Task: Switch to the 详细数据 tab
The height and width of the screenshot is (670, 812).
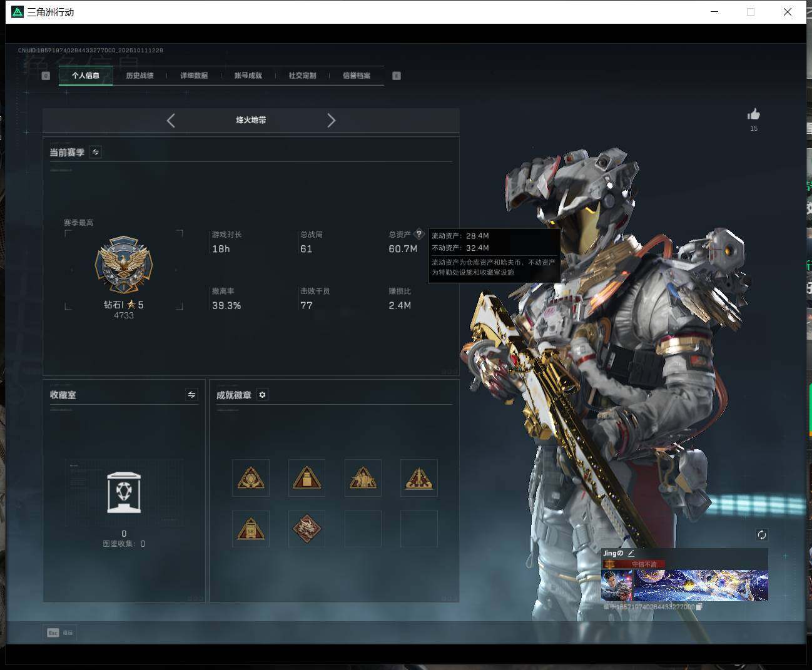Action: (194, 76)
